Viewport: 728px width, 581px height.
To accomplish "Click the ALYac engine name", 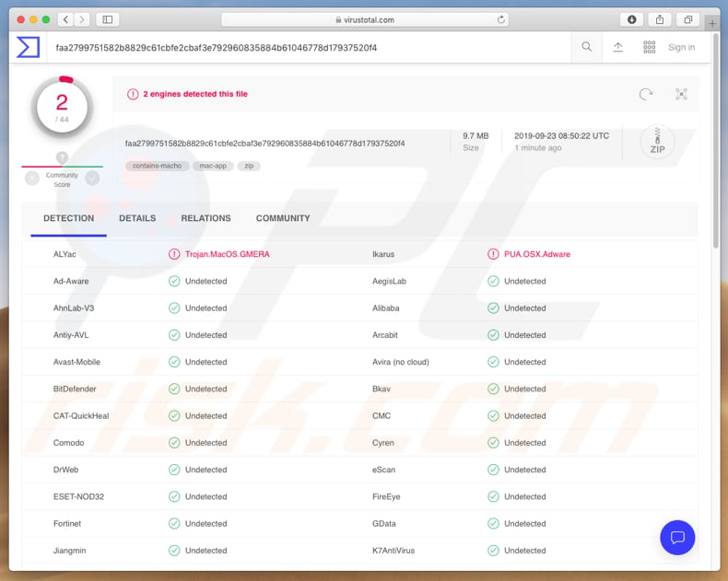I will pos(65,254).
